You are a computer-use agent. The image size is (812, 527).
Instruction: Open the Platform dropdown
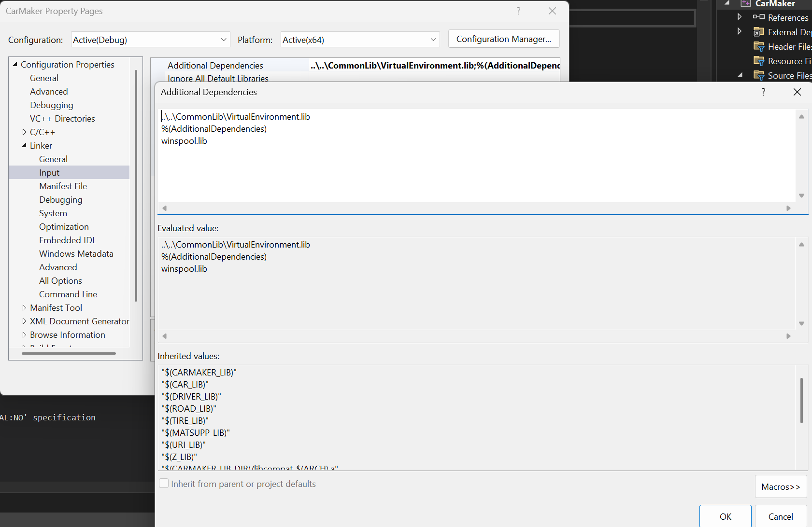(x=360, y=40)
